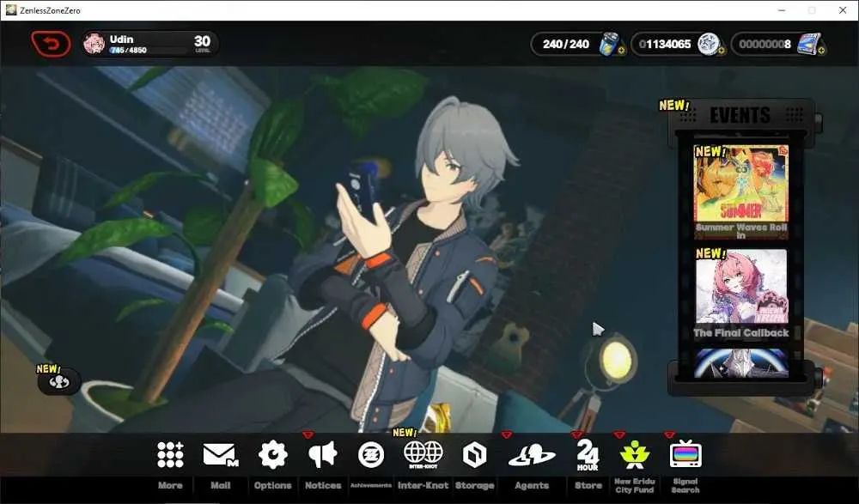Image resolution: width=859 pixels, height=504 pixels.
Task: Minimize the ZenlessZoneZero window
Action: click(782, 10)
